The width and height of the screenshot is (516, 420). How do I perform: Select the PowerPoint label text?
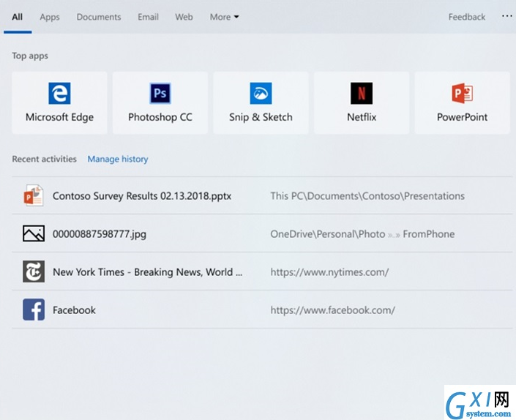tap(463, 117)
